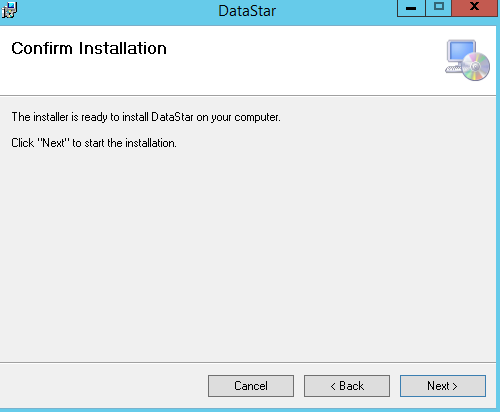Click the empty title bar area left of DataStar

[117, 11]
